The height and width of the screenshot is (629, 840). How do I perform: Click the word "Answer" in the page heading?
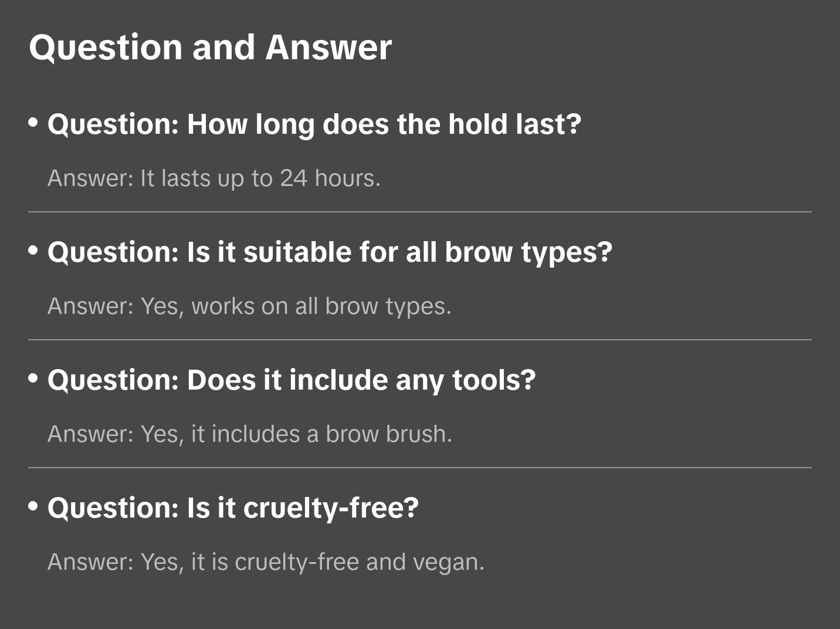[x=328, y=47]
